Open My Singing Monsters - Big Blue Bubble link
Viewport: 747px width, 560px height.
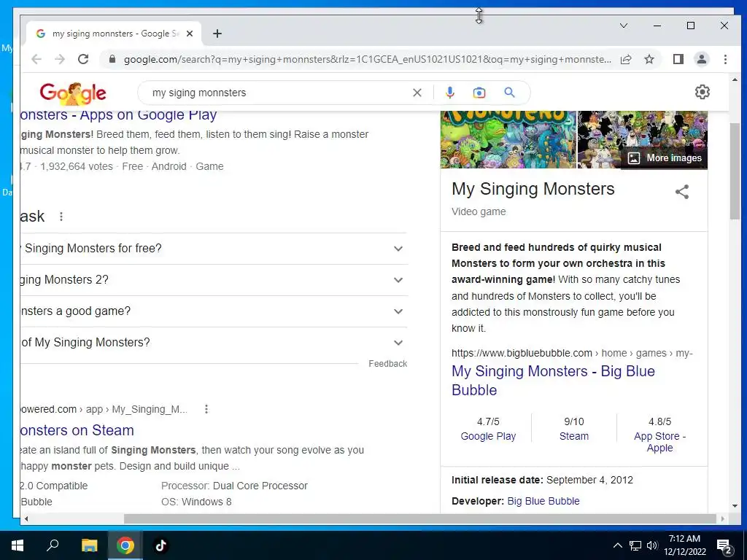(553, 381)
